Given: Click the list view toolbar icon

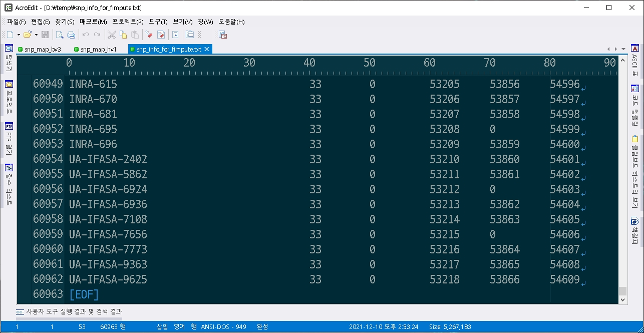Looking at the screenshot, I should [190, 35].
